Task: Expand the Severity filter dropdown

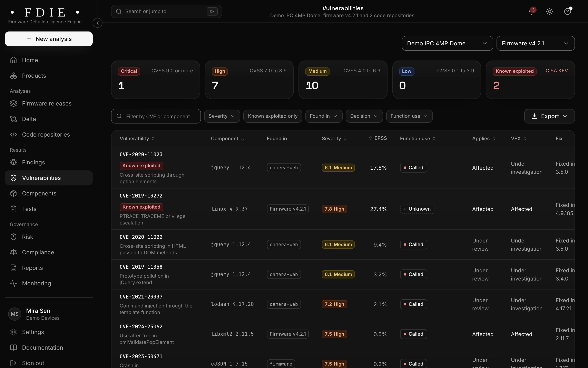Action: (x=222, y=116)
